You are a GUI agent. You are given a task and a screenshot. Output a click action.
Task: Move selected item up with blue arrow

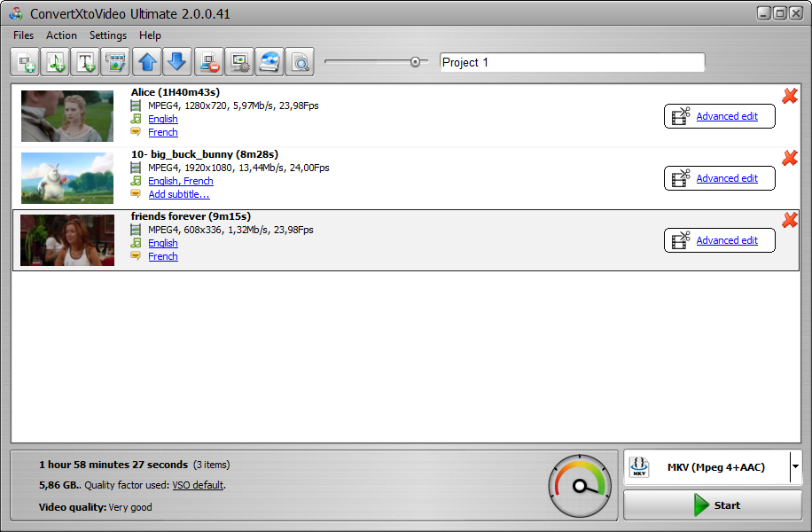[x=147, y=62]
